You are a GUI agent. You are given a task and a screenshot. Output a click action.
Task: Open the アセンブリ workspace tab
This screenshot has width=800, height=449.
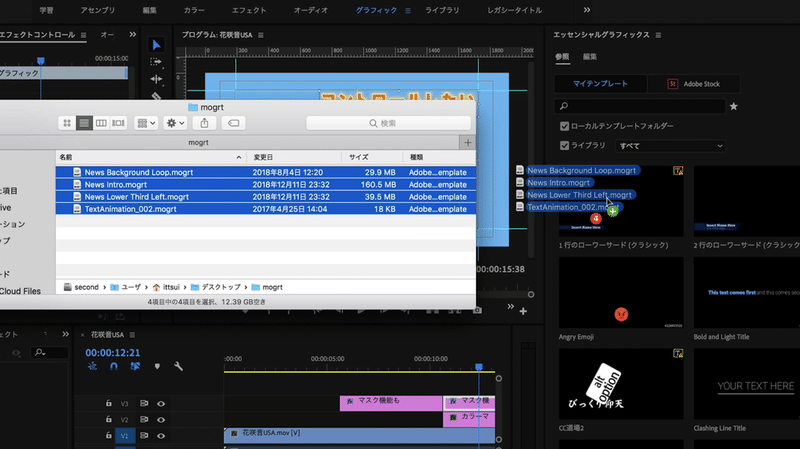pyautogui.click(x=98, y=10)
